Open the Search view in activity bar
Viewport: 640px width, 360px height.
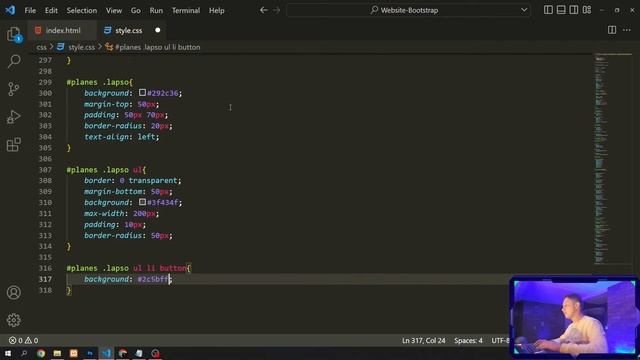[x=13, y=61]
